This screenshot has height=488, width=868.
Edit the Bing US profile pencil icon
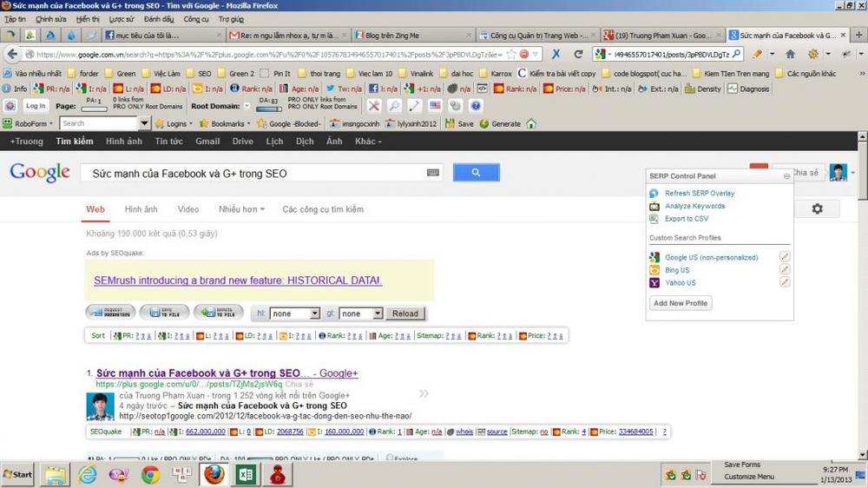pos(785,269)
